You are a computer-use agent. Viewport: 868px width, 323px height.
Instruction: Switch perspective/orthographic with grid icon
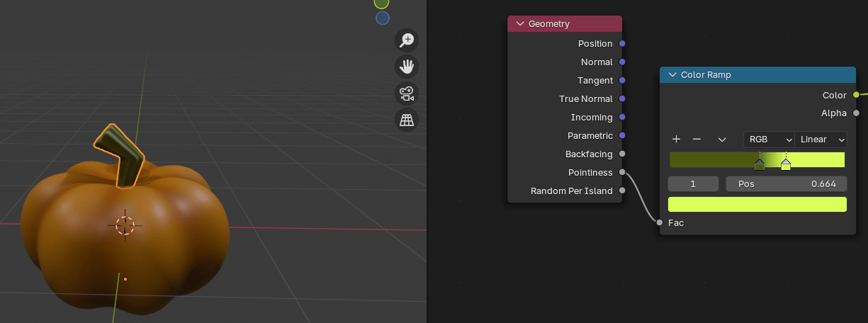(x=407, y=120)
